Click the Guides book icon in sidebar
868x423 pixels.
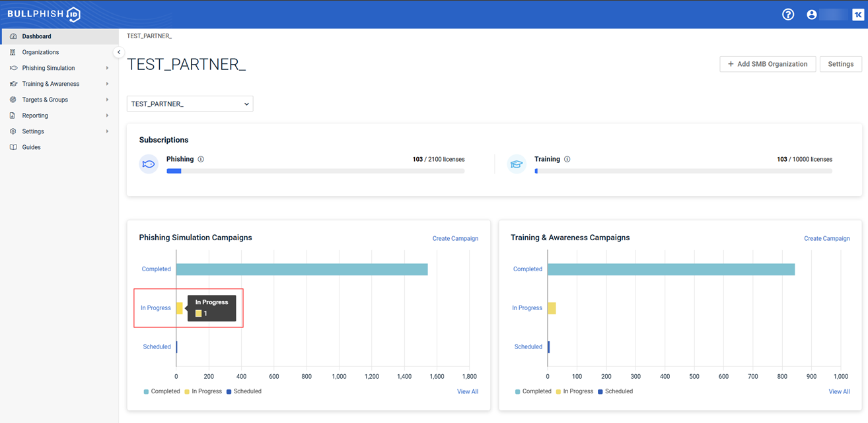13,147
